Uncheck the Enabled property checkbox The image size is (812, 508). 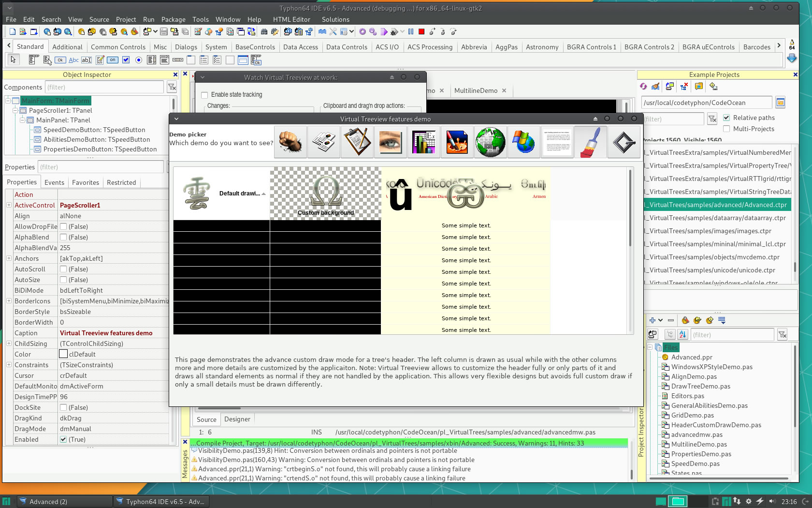tap(63, 439)
